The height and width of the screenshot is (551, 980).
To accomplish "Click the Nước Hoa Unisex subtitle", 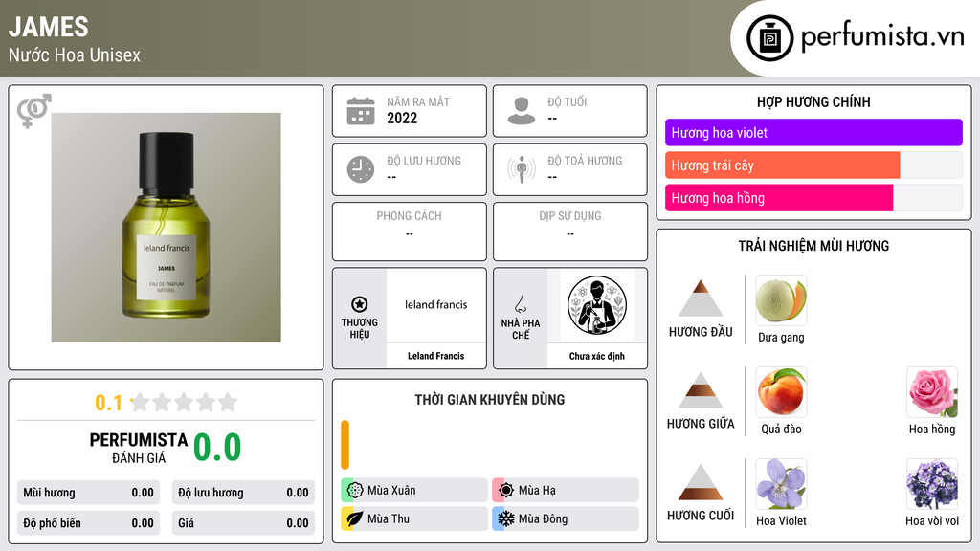I will point(75,55).
